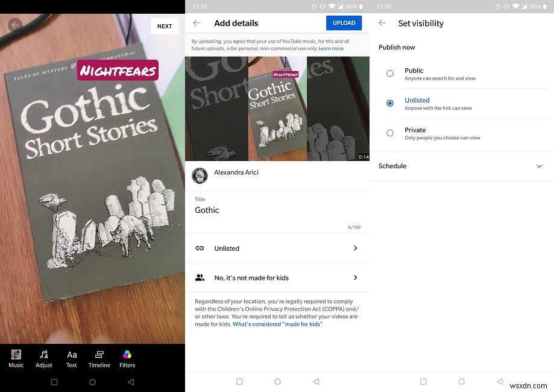Tap back triangle on Set visibility navigation bar
The height and width of the screenshot is (392, 554).
click(500, 382)
